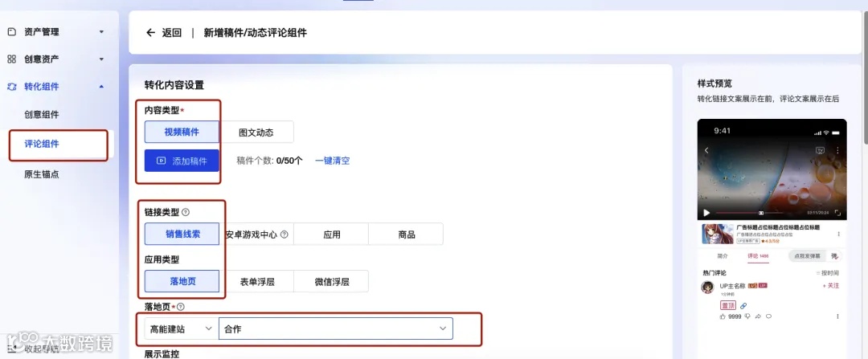The width and height of the screenshot is (868, 359).
Task: Select 微信浮层 application type
Action: pyautogui.click(x=331, y=282)
